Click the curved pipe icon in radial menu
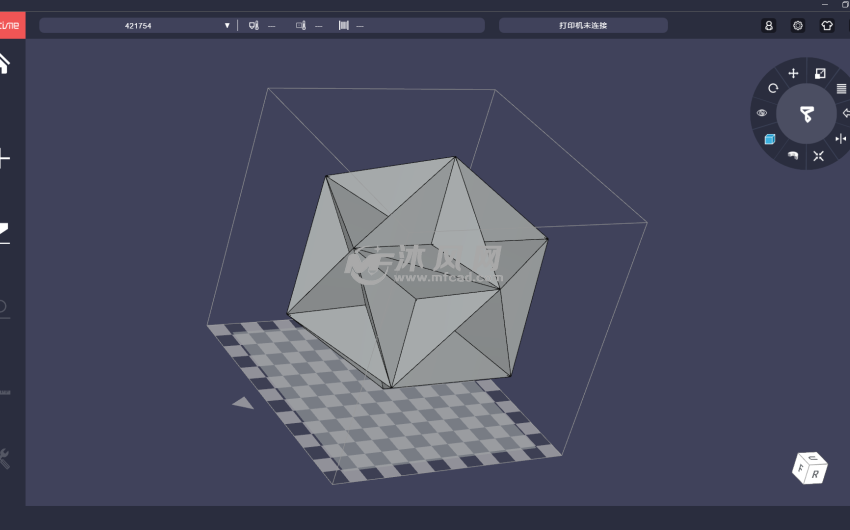The image size is (850, 530). (x=793, y=155)
